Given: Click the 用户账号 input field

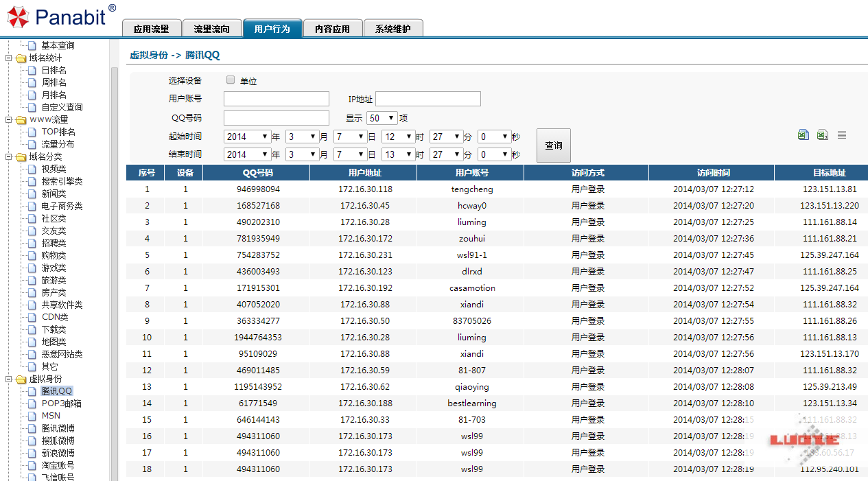Looking at the screenshot, I should point(277,99).
